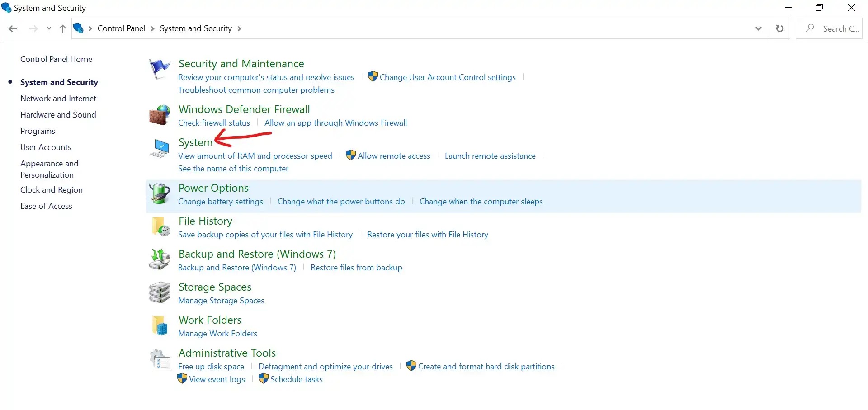Select Appearance and Personalization category
The image size is (868, 410).
pyautogui.click(x=49, y=169)
